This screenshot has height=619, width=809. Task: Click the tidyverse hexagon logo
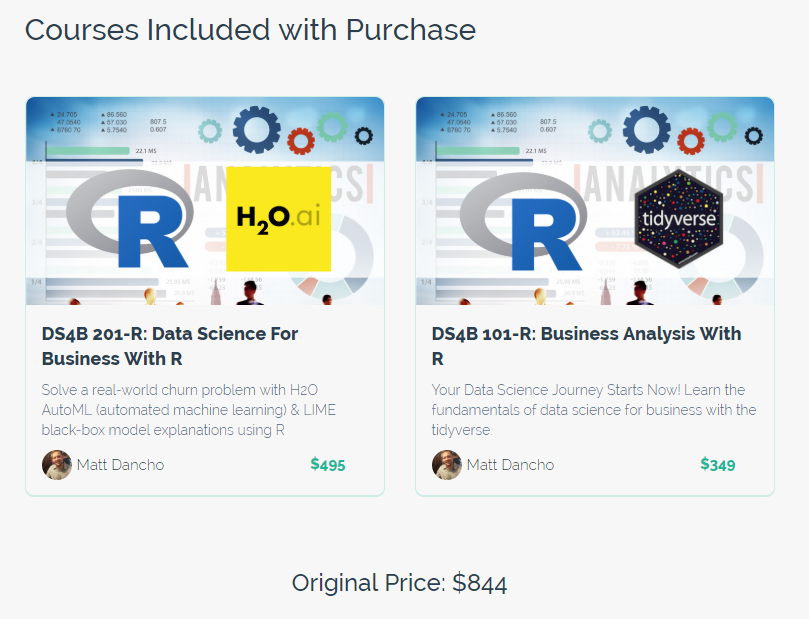pos(678,219)
